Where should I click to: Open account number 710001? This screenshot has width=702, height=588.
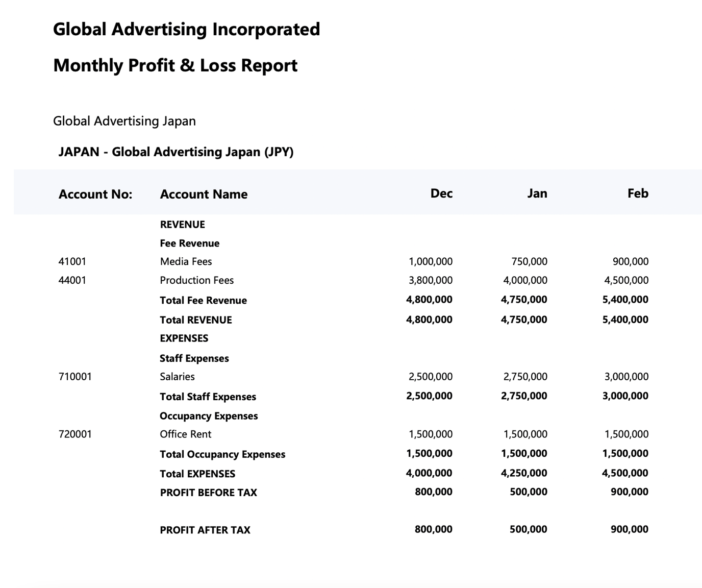75,377
